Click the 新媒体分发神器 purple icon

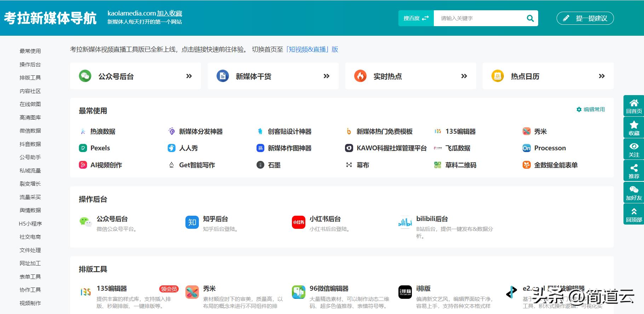pyautogui.click(x=172, y=132)
